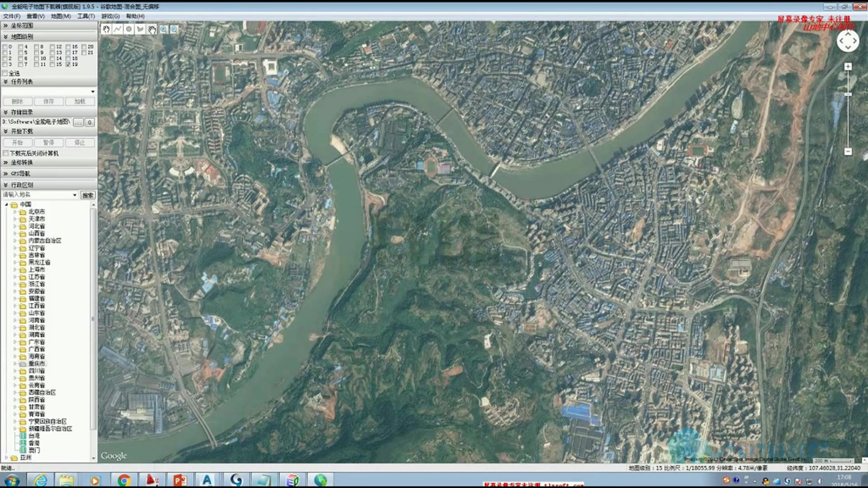Click the map pan compass control
The height and width of the screenshot is (488, 868).
point(848,41)
